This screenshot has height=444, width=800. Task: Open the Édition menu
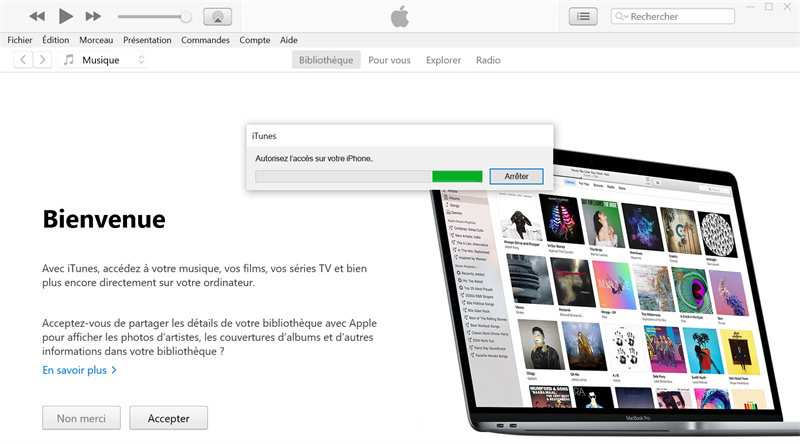[56, 40]
